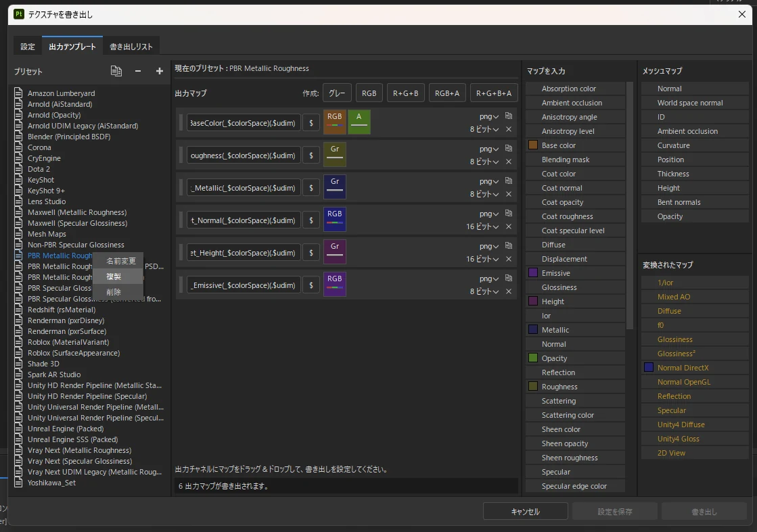
Task: Add a new preset with plus icon
Action: [160, 71]
